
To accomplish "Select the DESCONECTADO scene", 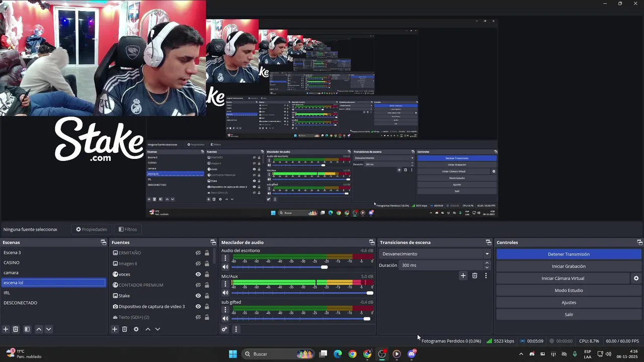I will pos(54,303).
